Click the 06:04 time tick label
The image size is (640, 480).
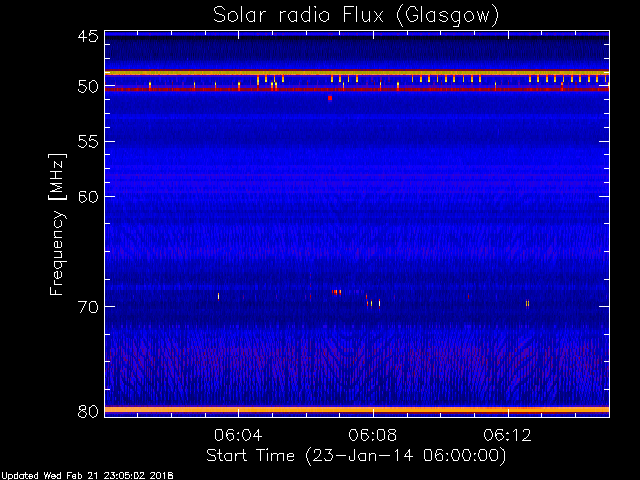238,435
